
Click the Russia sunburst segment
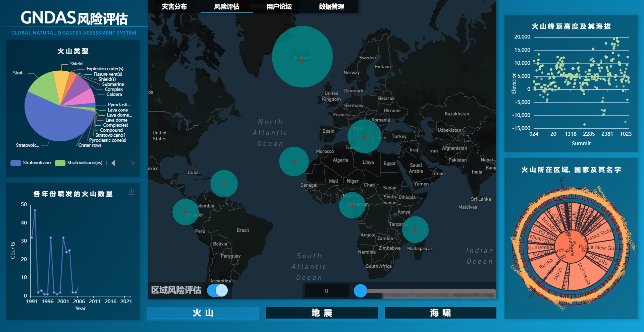(x=546, y=264)
